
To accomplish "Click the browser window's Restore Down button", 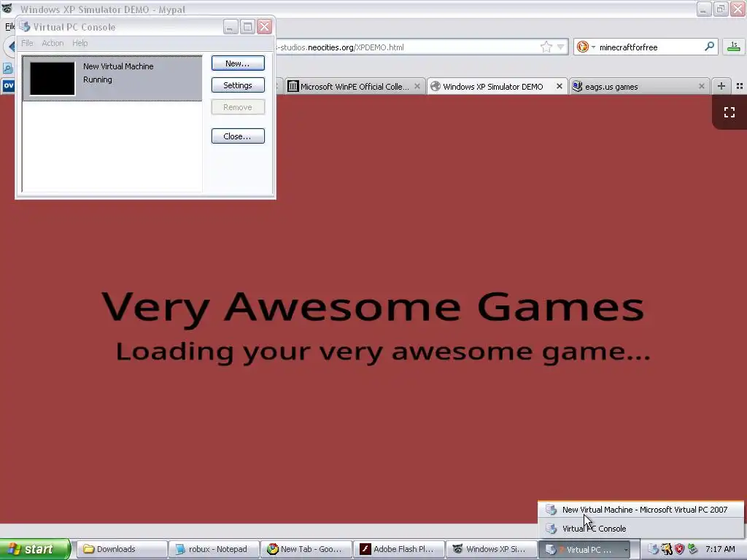I will pyautogui.click(x=720, y=9).
